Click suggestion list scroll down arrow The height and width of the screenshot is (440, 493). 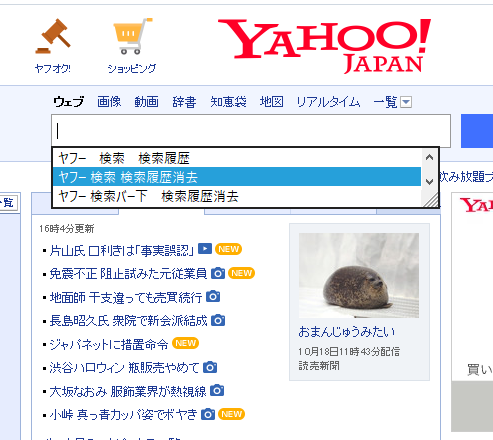click(x=429, y=181)
